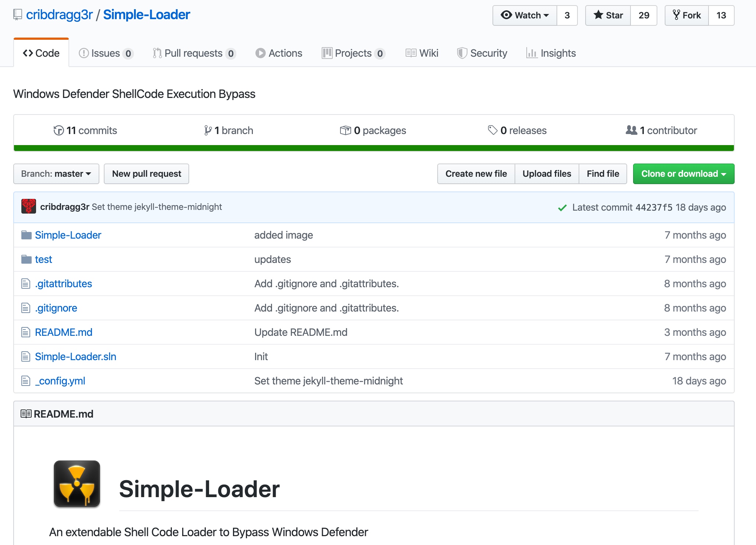This screenshot has width=756, height=545.
Task: Click the Create new file button
Action: click(x=476, y=174)
